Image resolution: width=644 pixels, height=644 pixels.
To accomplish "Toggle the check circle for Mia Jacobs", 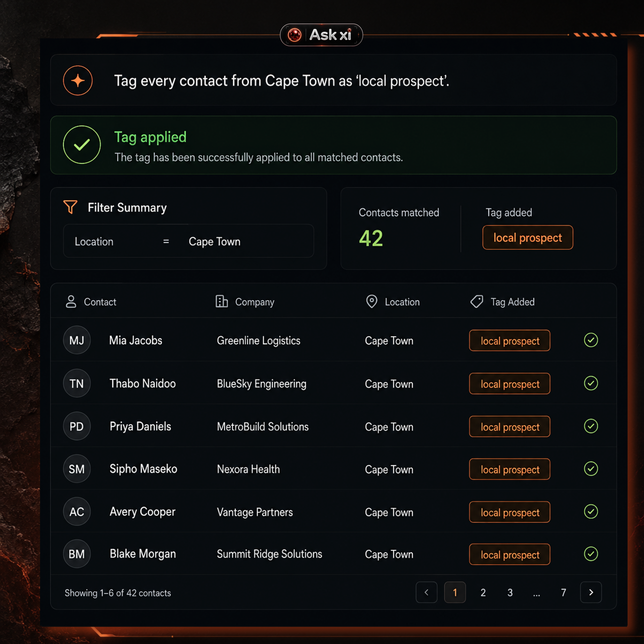I will point(591,340).
